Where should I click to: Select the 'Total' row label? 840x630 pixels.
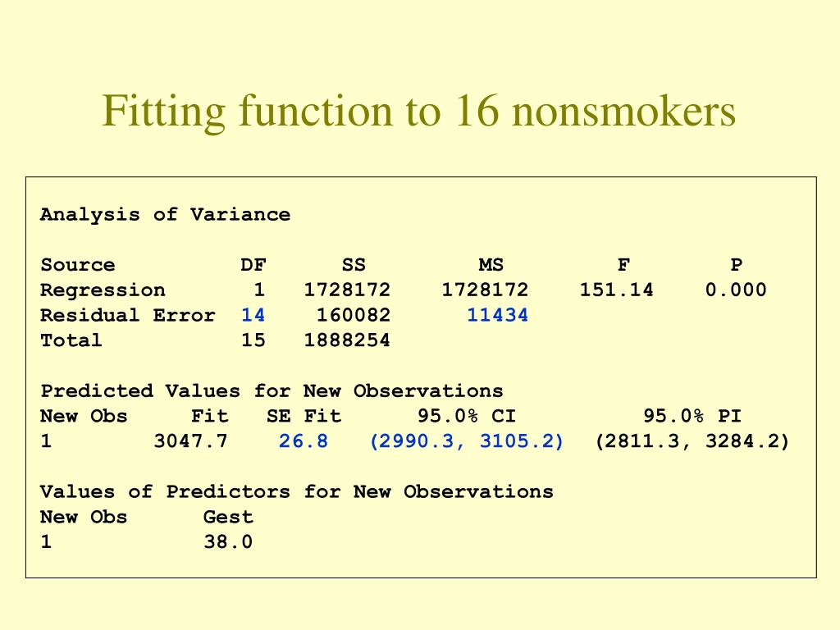[71, 340]
